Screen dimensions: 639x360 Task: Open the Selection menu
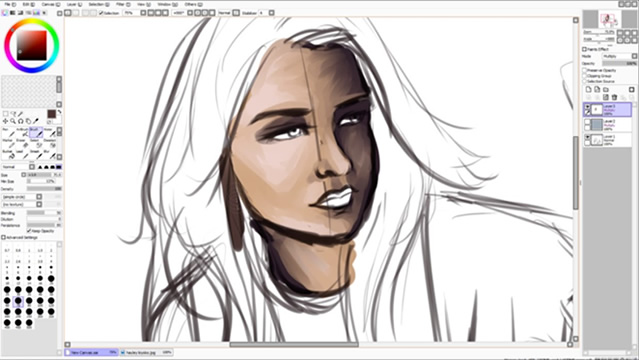(99, 4)
